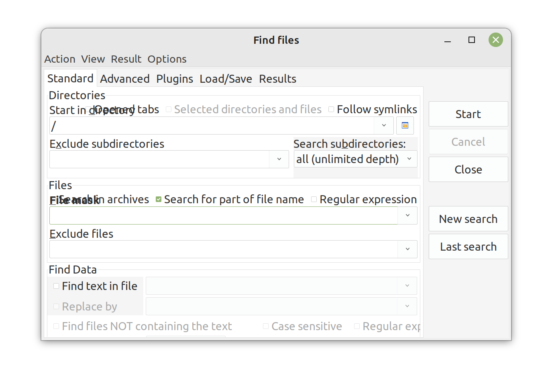Open the Search subdirectories depth dropdown
Image resolution: width=554 pixels, height=392 pixels.
coord(410,159)
